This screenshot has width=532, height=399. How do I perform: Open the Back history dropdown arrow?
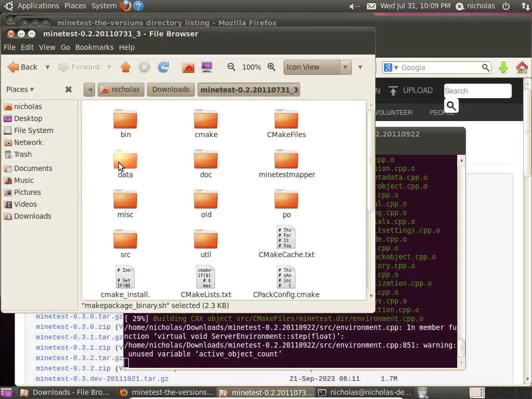click(x=47, y=67)
